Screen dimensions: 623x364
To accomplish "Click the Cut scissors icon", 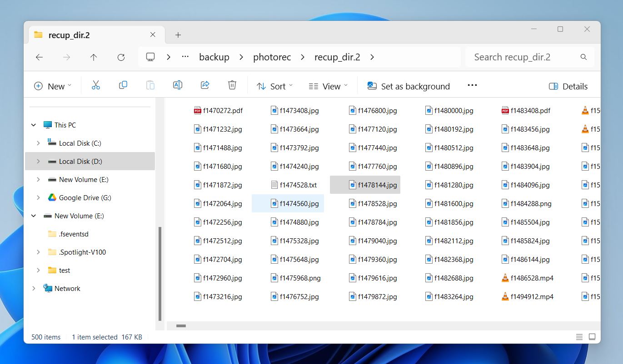I will point(95,85).
